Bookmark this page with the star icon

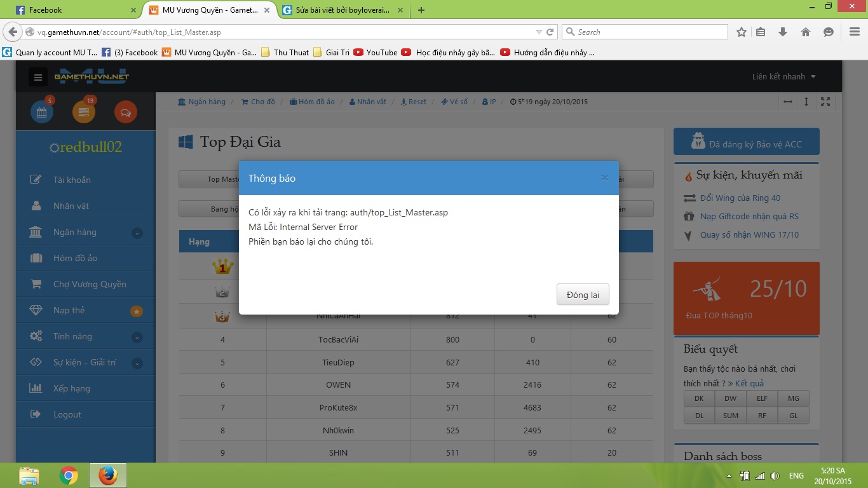pyautogui.click(x=741, y=32)
